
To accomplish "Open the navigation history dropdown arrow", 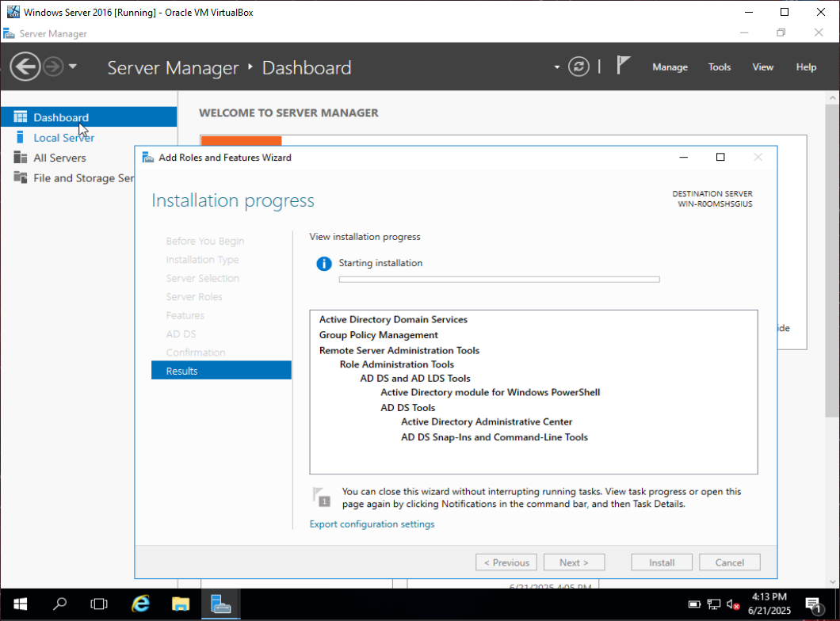I will tap(73, 67).
